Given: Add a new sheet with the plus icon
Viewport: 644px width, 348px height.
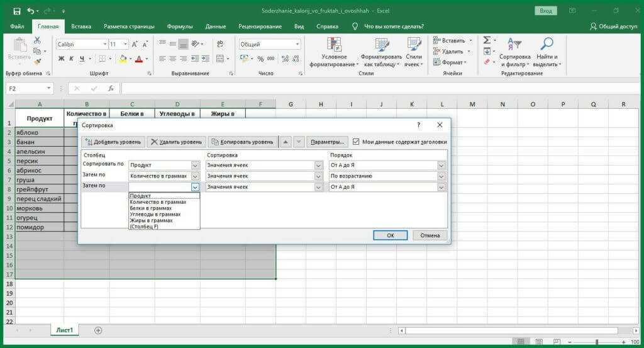Looking at the screenshot, I should [x=98, y=330].
